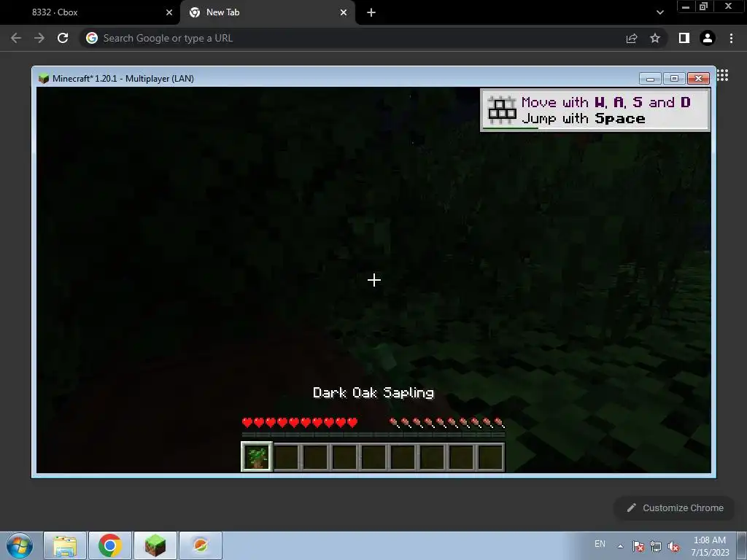747x560 pixels.
Task: Click the EN language indicator
Action: [600, 544]
